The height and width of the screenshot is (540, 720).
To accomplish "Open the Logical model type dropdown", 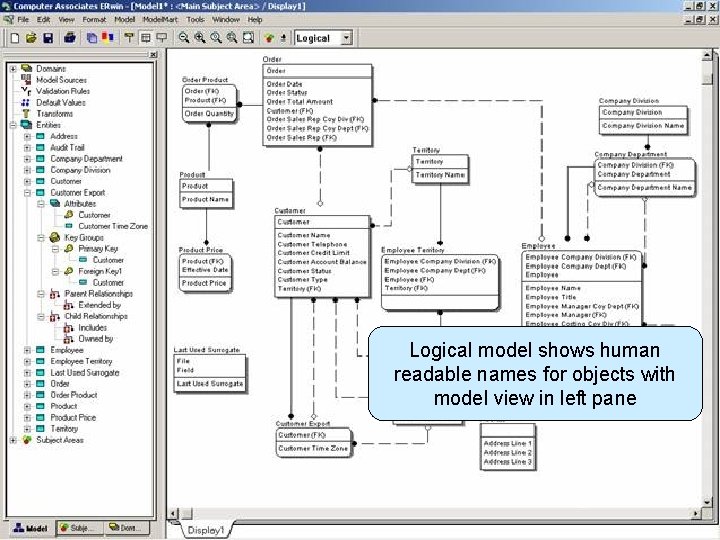I will pyautogui.click(x=347, y=38).
